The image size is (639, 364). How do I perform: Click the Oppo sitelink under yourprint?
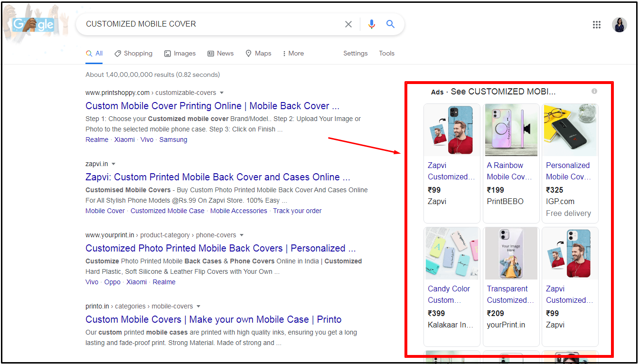[x=113, y=282]
